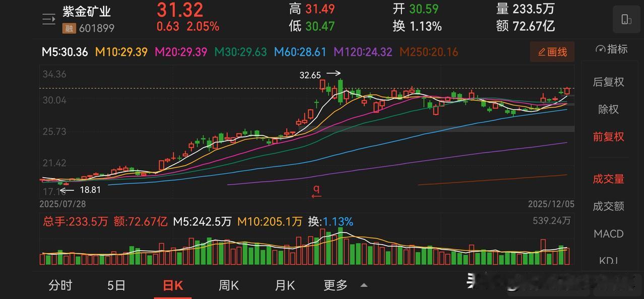This screenshot has width=644, height=299.
Task: Open the 指标 indicators panel
Action: tap(612, 49)
